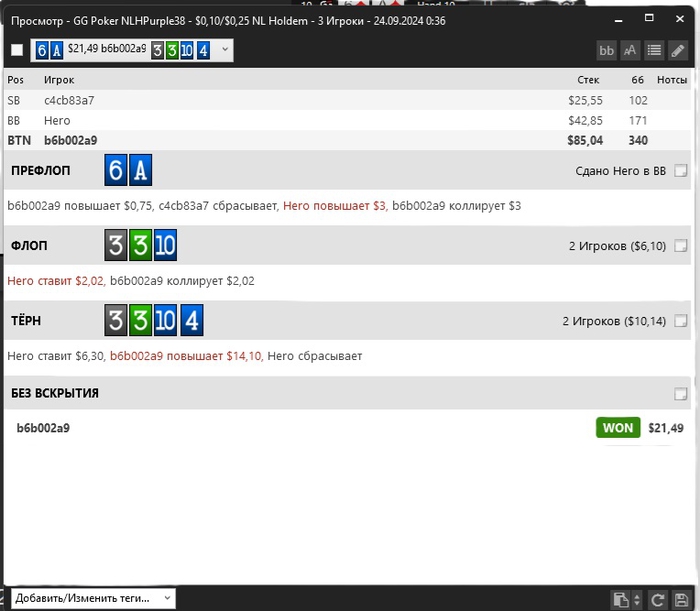Click the Стек column header
The image size is (700, 611).
(x=588, y=79)
